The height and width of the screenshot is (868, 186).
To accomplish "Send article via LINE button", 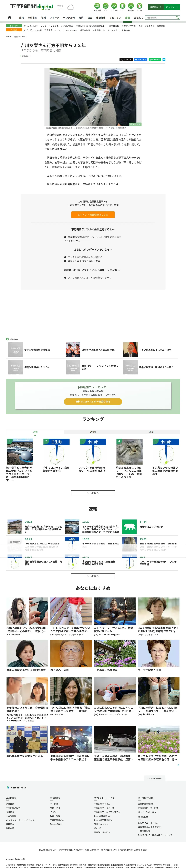I will coord(155,60).
